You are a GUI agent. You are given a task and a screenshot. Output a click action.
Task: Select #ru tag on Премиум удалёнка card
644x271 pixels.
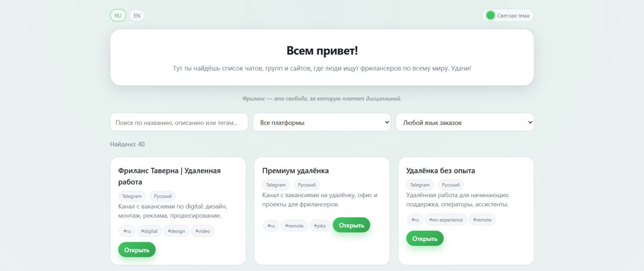[x=271, y=226]
